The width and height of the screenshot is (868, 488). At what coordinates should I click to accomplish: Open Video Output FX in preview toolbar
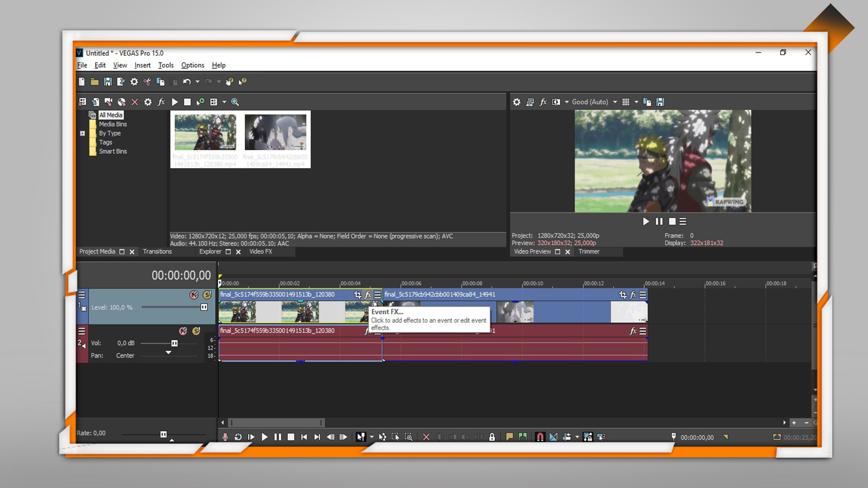point(543,102)
